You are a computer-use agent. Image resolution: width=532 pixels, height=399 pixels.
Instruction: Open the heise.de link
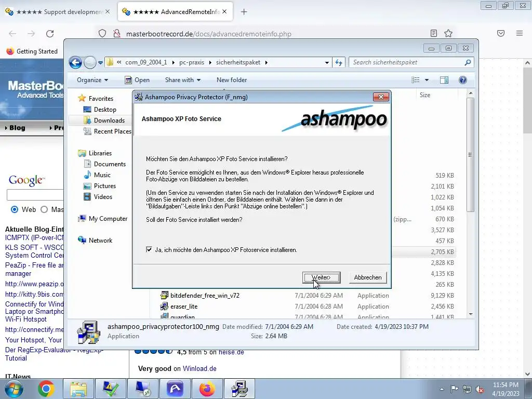coord(231,352)
